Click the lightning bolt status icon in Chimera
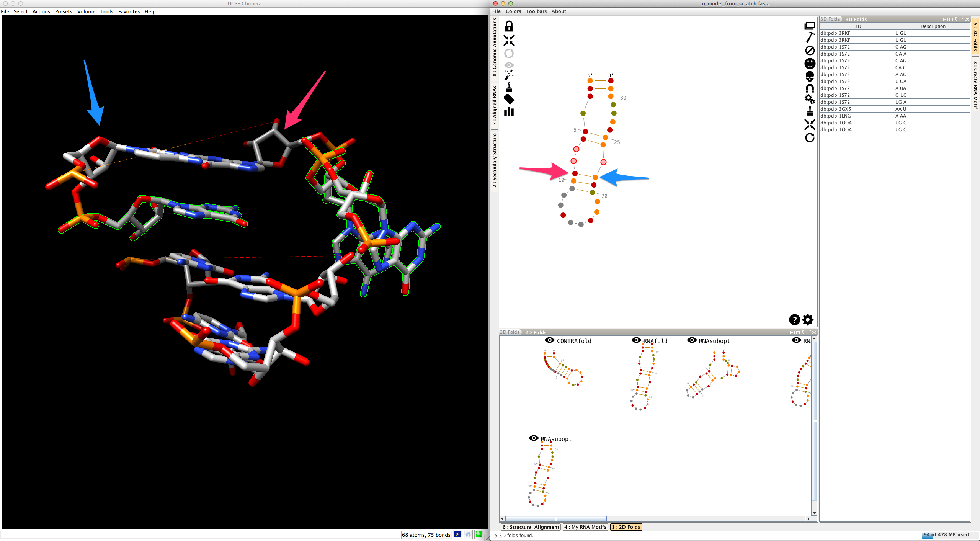The width and height of the screenshot is (980, 541). tap(457, 534)
